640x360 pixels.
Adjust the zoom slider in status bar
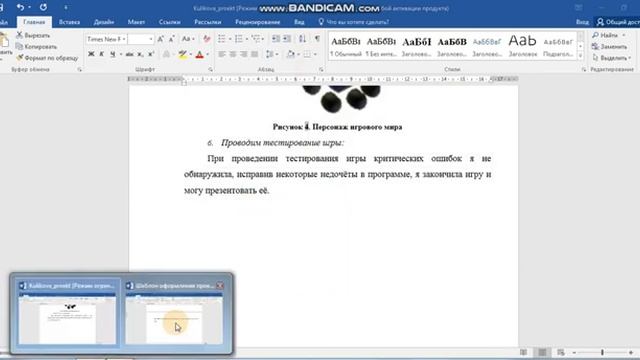coord(602,352)
